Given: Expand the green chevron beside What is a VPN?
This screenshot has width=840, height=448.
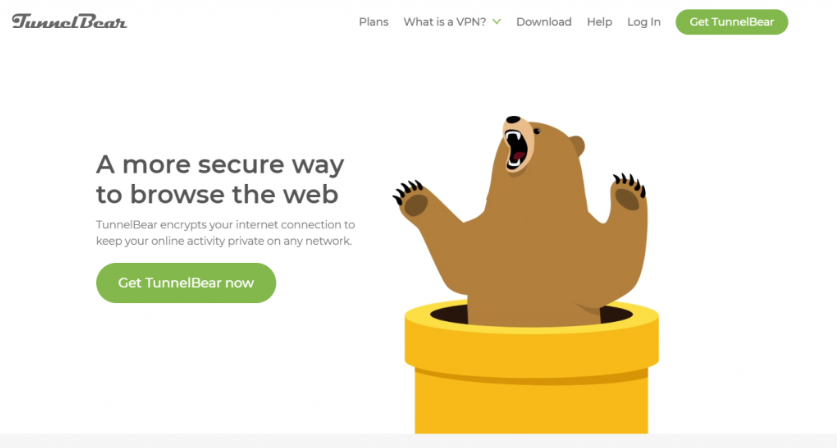Looking at the screenshot, I should [x=497, y=22].
